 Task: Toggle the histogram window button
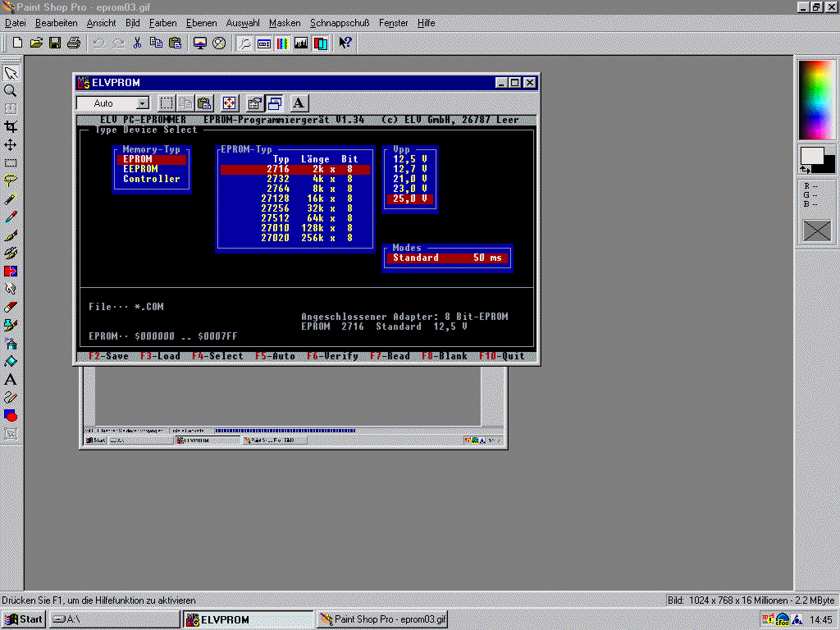(x=301, y=43)
